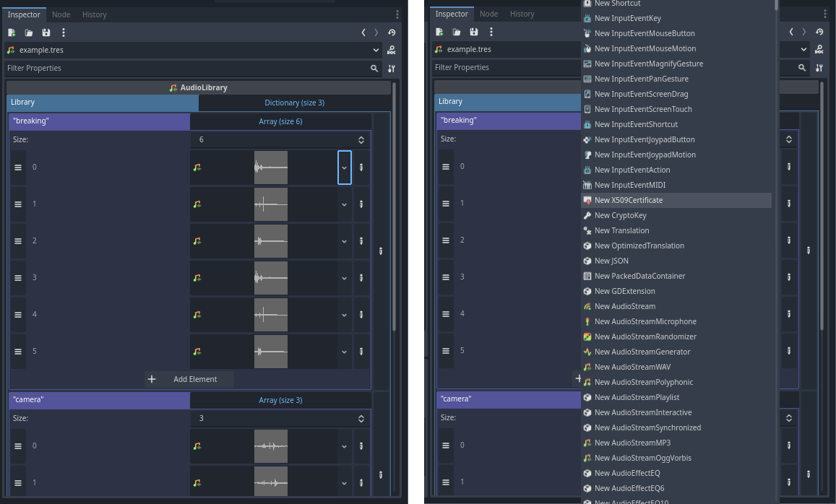Pick New AudioStreamMicrophone from the list

coord(645,321)
